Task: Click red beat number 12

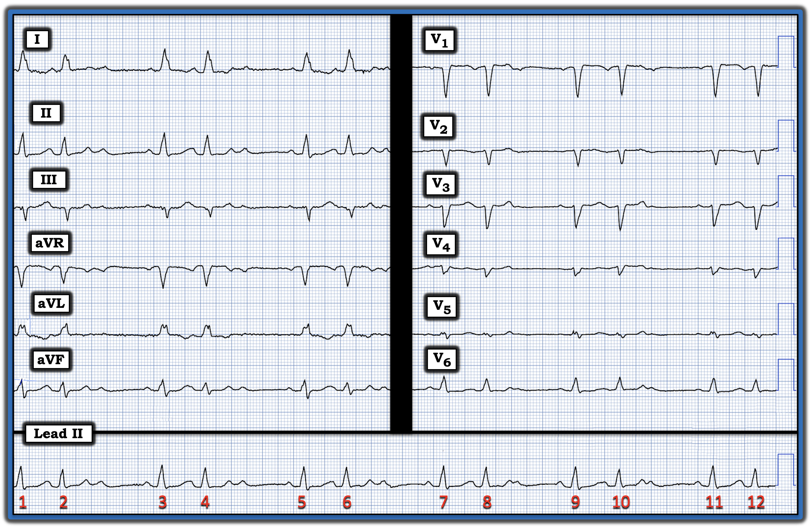Action: [756, 502]
